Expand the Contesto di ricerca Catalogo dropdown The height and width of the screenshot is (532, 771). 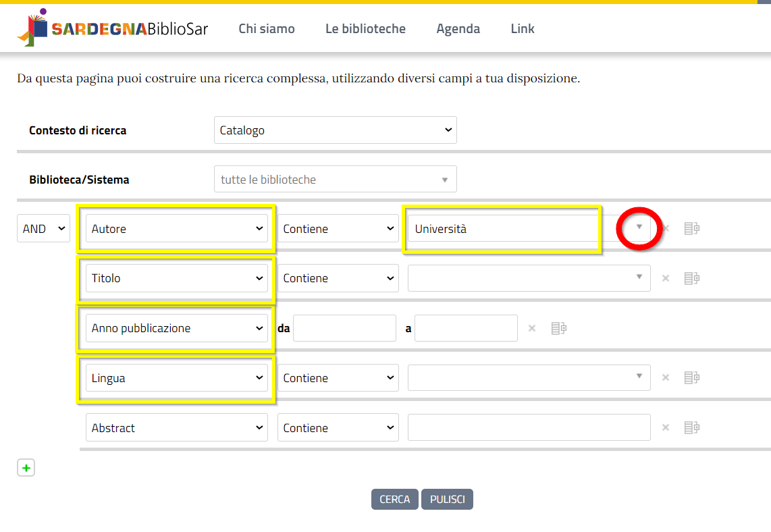[335, 130]
